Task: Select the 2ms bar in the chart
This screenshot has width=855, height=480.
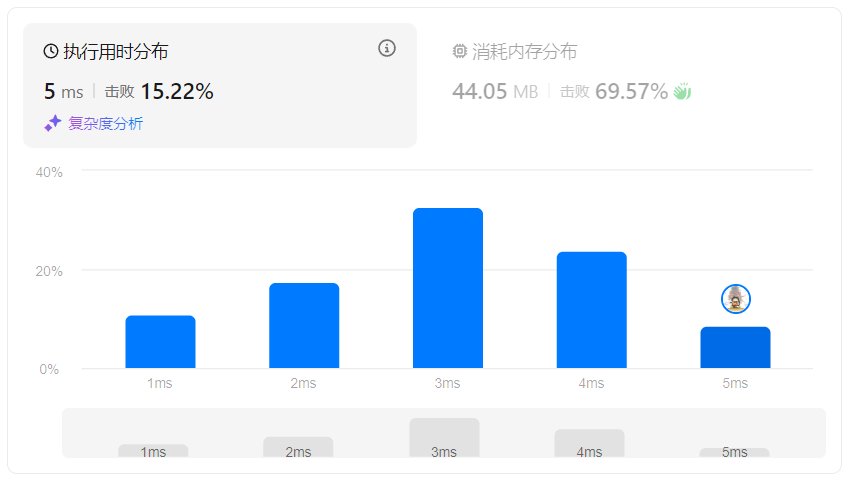Action: click(304, 326)
